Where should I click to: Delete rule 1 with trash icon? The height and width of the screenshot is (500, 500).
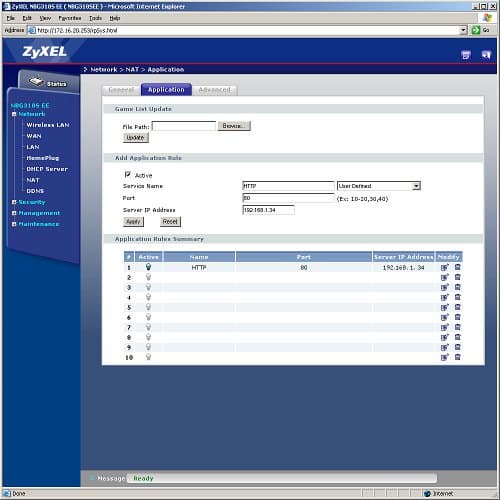pos(458,267)
